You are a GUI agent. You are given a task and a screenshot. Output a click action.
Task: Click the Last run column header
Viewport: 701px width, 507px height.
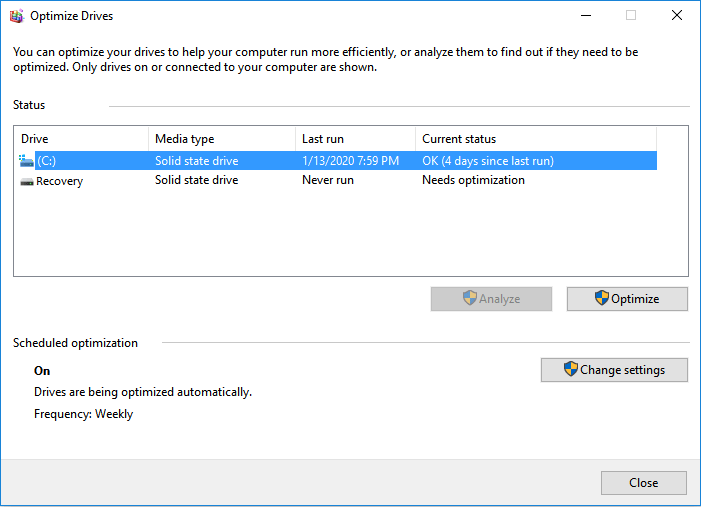[x=354, y=139]
